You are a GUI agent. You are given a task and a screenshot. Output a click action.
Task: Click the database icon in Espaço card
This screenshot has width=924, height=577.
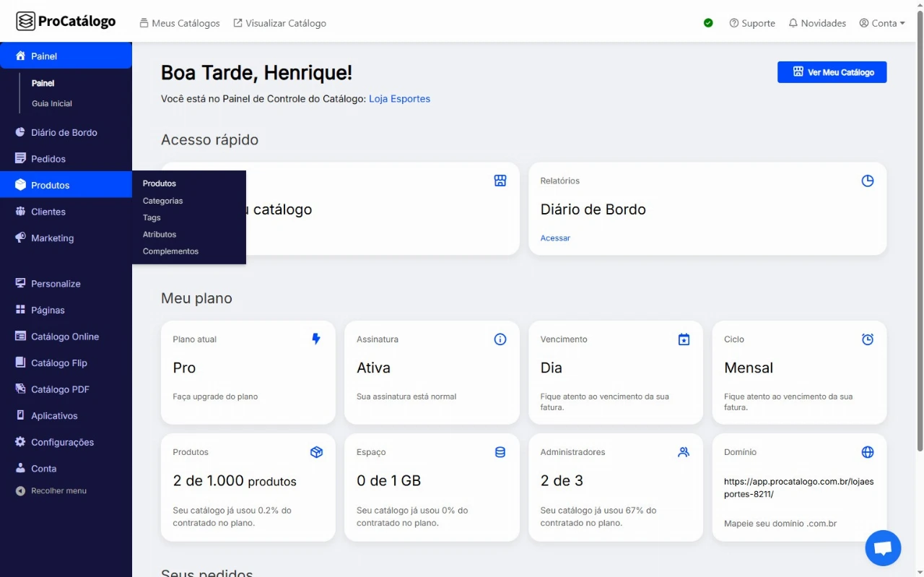500,452
